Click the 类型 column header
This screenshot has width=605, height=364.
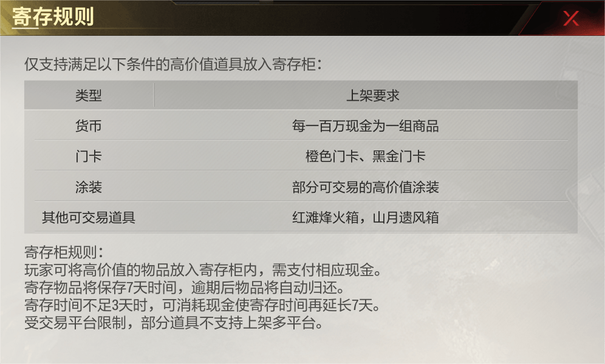click(90, 95)
